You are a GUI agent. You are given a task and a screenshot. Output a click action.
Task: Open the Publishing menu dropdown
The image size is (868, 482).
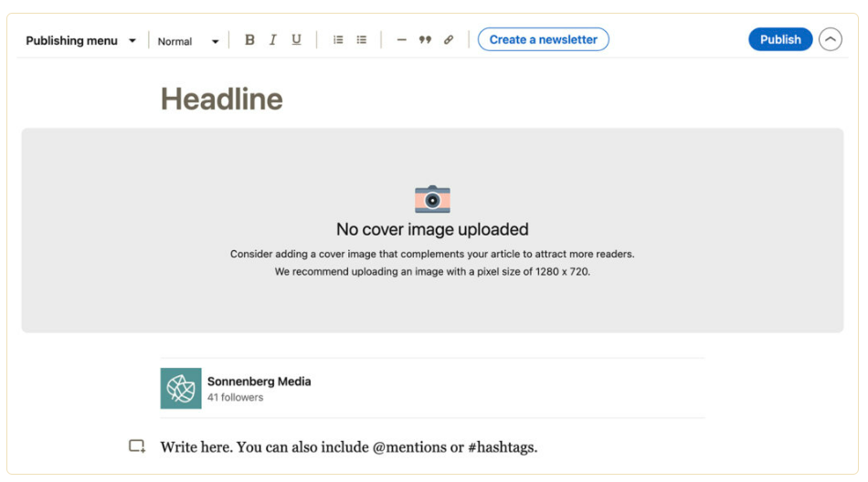pos(80,40)
